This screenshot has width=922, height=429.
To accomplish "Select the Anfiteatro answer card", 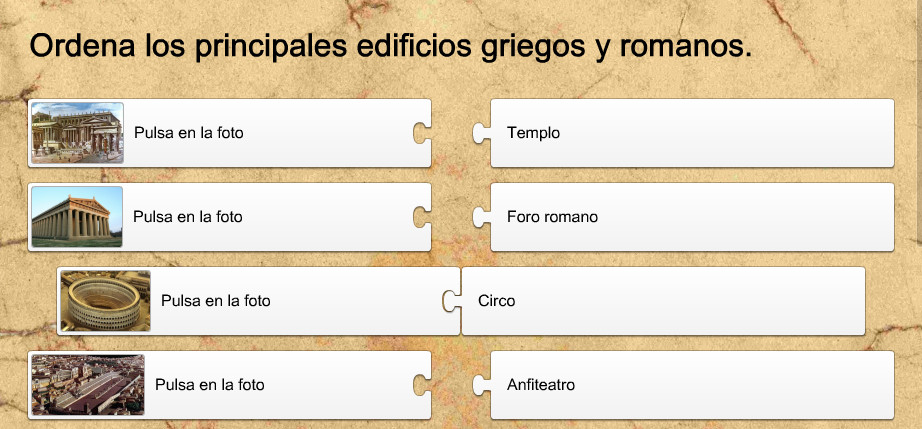I will [692, 385].
